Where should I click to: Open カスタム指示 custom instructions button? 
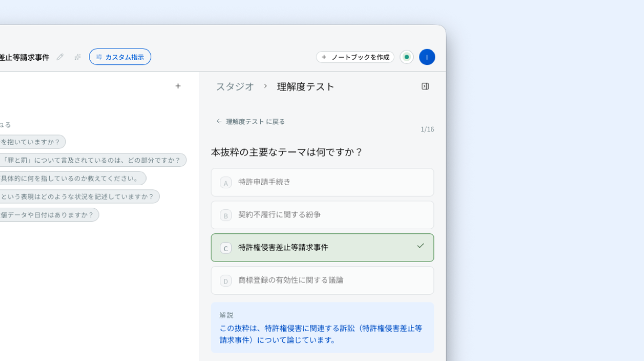pyautogui.click(x=120, y=57)
